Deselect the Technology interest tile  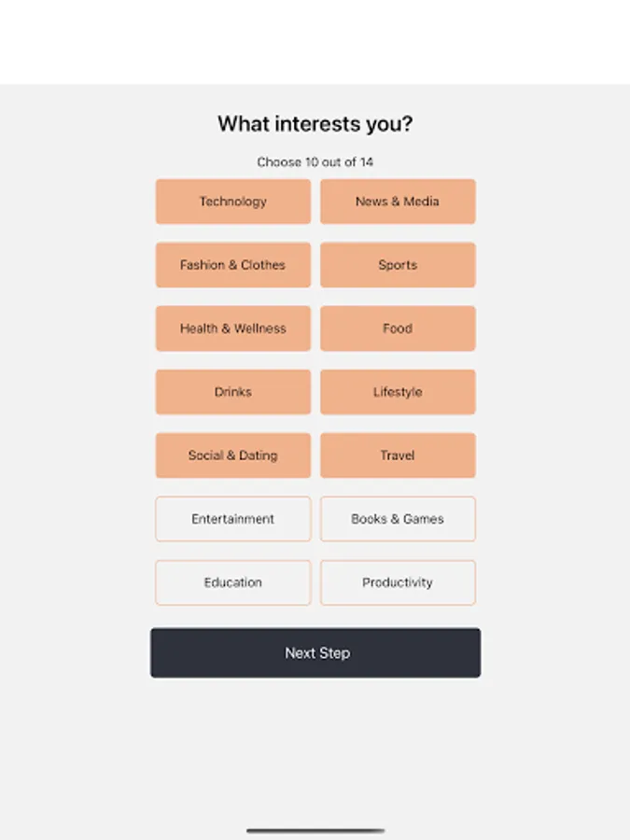click(x=232, y=202)
